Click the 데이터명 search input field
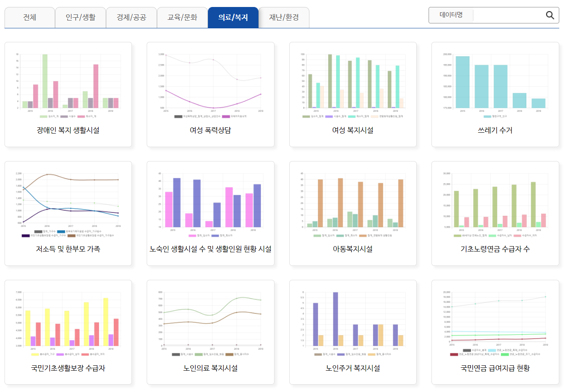Viewport: 565px width, 392px height. [508, 15]
